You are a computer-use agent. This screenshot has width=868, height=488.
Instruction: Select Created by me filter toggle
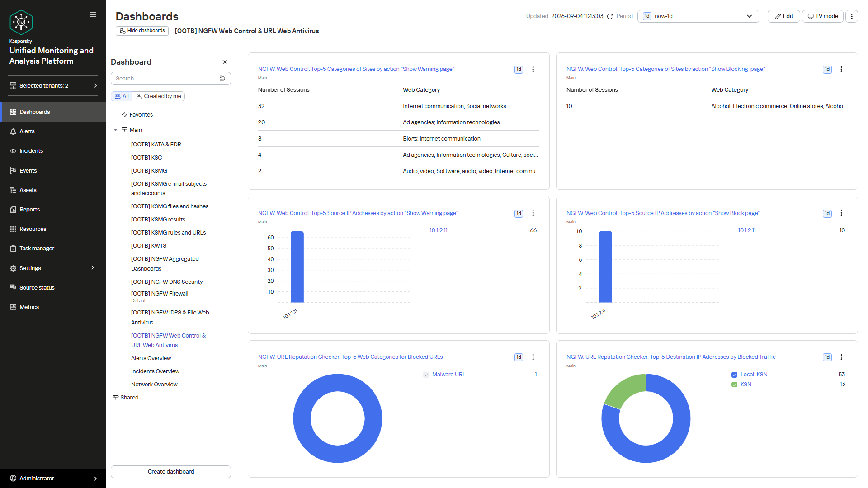tap(159, 96)
